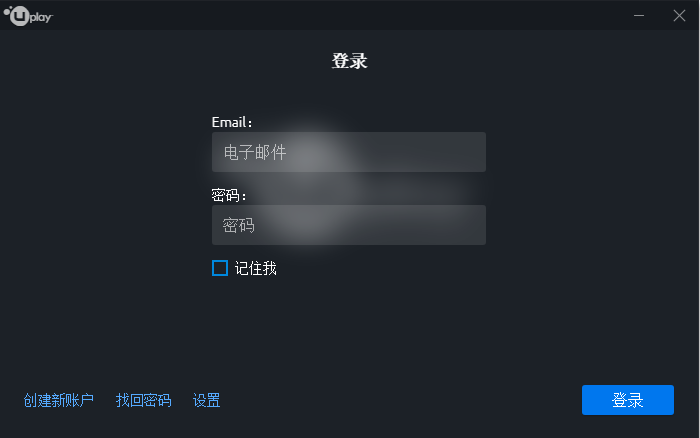The image size is (700, 438).
Task: Open 设置 from the bottom links
Action: tap(207, 401)
